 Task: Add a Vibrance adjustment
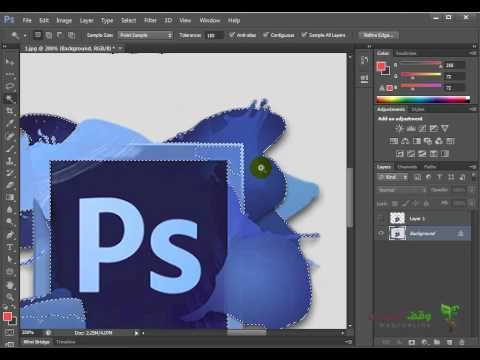(x=445, y=128)
